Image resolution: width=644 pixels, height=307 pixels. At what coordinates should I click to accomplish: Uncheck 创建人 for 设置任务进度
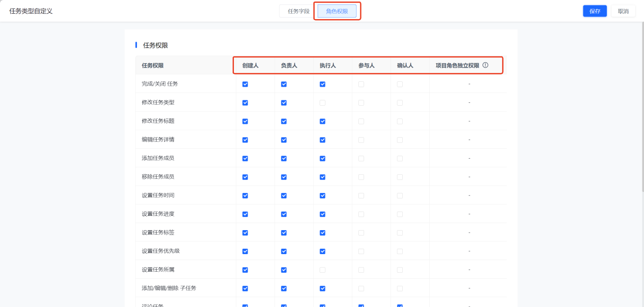245,214
